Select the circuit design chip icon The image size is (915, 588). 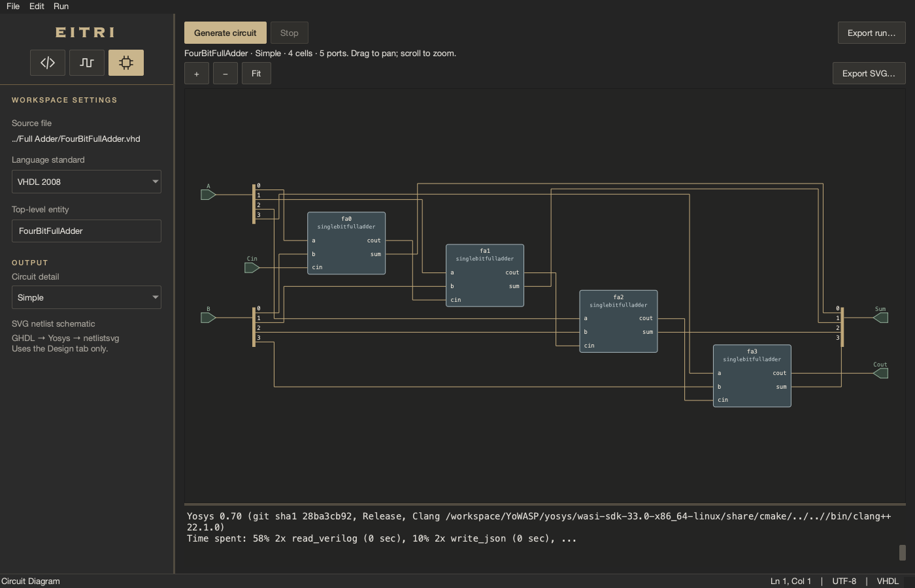pyautogui.click(x=126, y=63)
